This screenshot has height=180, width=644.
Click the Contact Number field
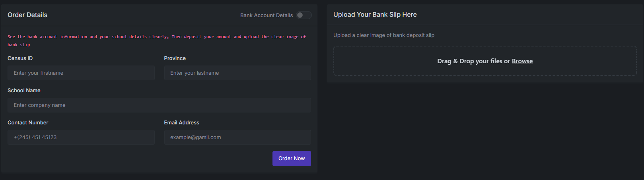click(x=81, y=137)
